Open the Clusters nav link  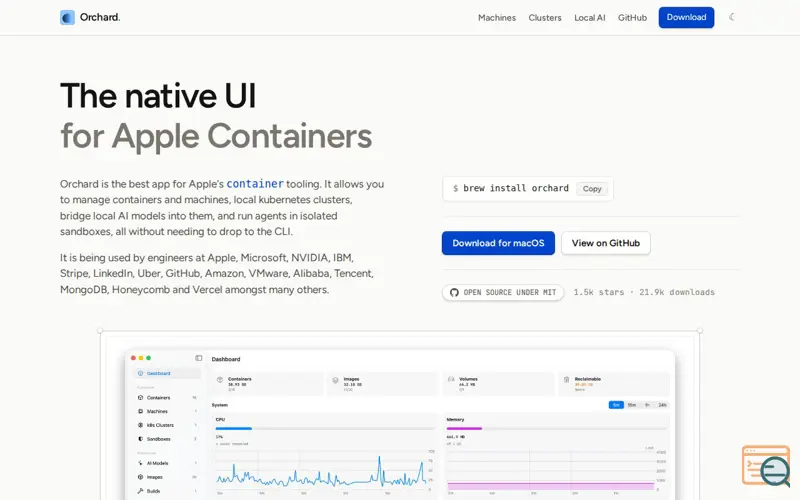point(545,17)
